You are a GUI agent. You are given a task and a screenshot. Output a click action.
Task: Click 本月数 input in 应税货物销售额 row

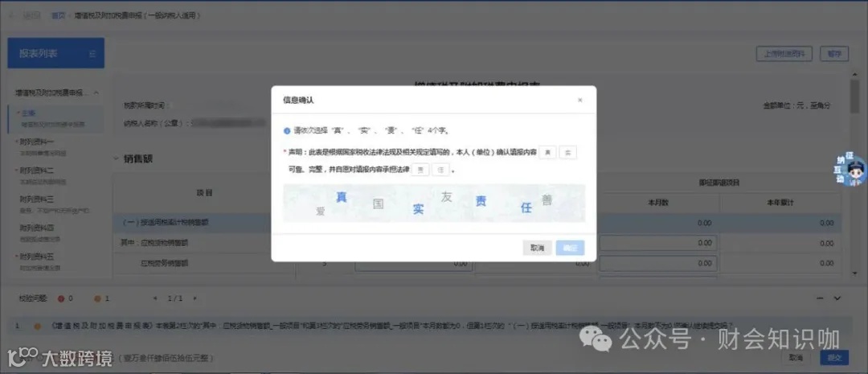coord(658,243)
